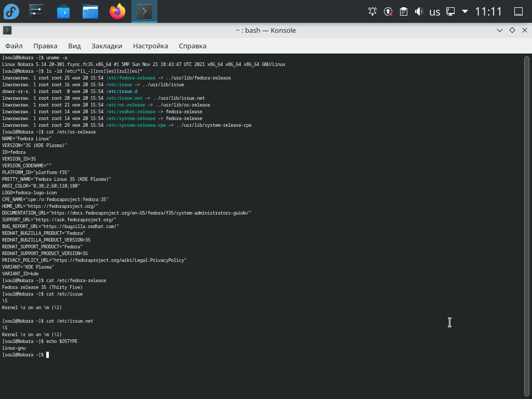532x399 pixels.
Task: Click the HOME_URL fedoraproject.org line
Action: coord(50,206)
